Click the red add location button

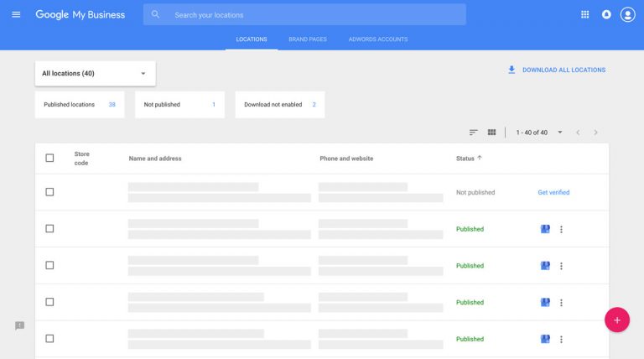tap(616, 320)
